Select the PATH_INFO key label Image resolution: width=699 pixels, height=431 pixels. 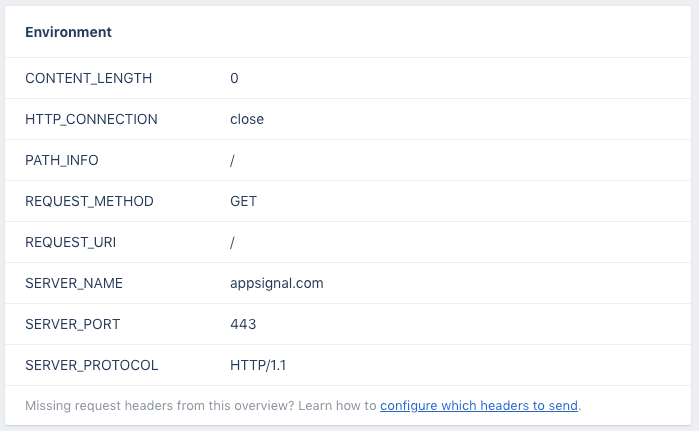tap(62, 160)
